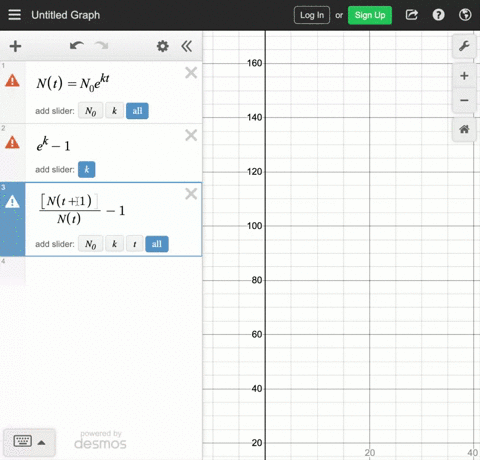This screenshot has width=480, height=460.
Task: Click warning icon on expression 2
Action: click(x=12, y=143)
